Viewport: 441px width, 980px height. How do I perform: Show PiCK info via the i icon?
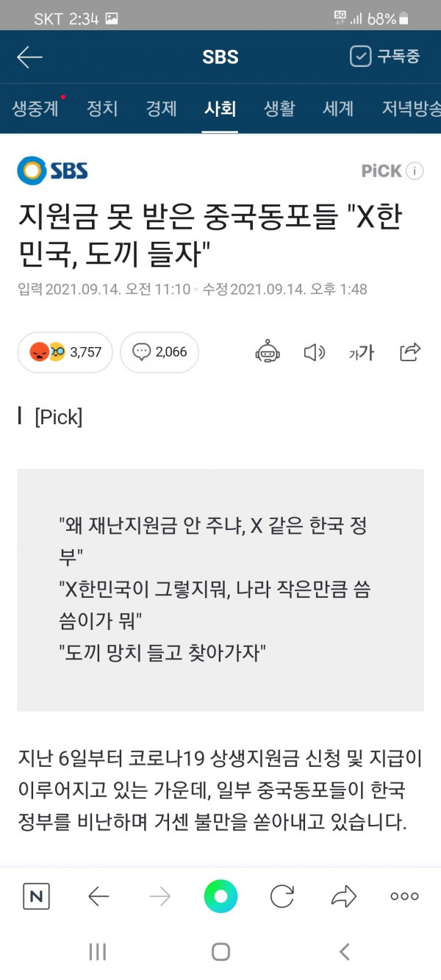[415, 171]
